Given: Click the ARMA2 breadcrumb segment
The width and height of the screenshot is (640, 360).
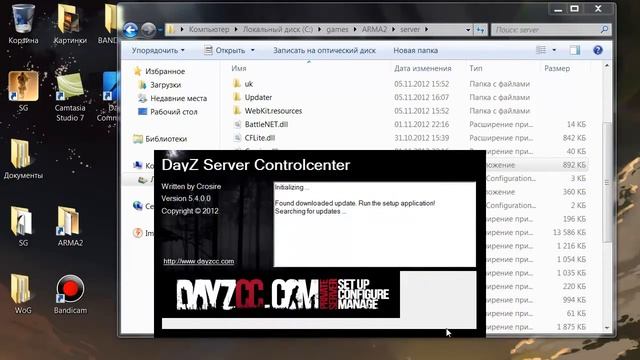Looking at the screenshot, I should point(374,29).
